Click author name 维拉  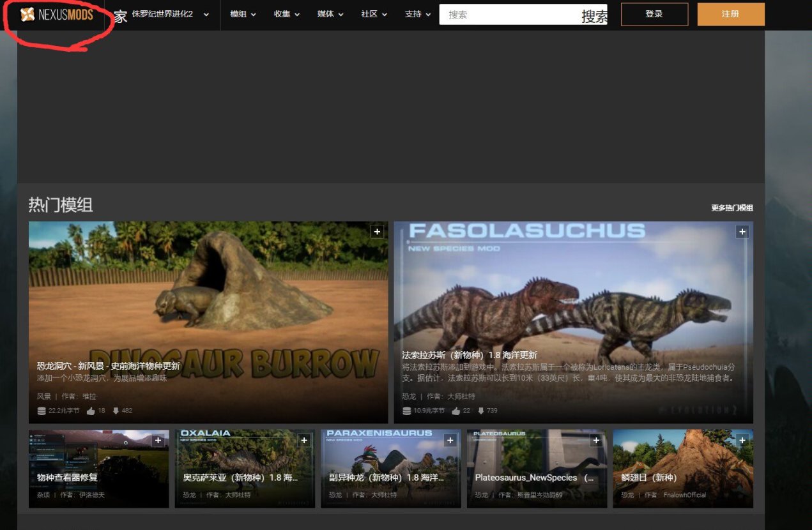[90, 397]
